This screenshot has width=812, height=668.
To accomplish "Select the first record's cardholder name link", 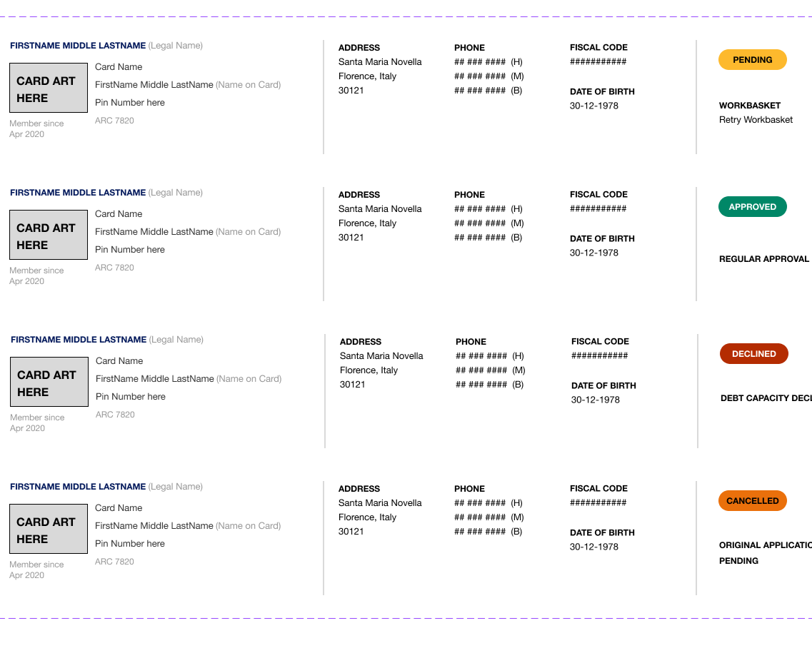I will point(77,45).
